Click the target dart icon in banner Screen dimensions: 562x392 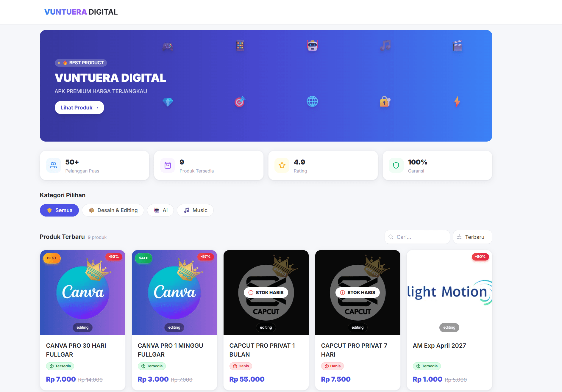click(240, 102)
